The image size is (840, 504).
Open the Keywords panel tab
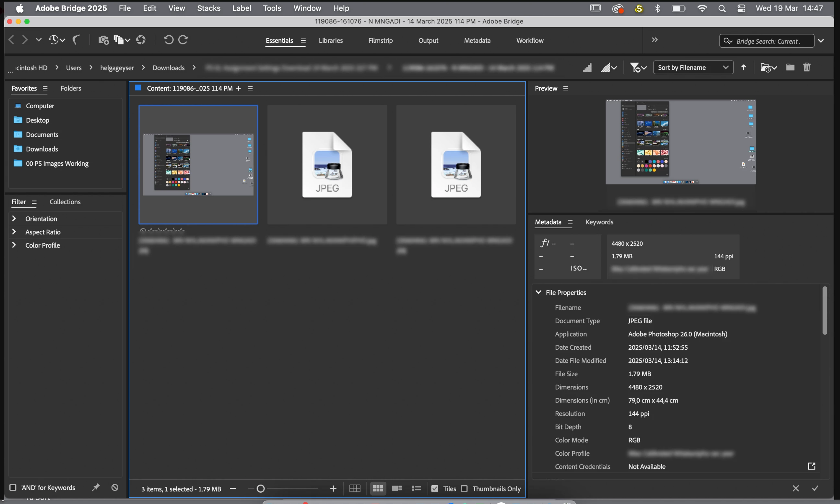click(599, 222)
